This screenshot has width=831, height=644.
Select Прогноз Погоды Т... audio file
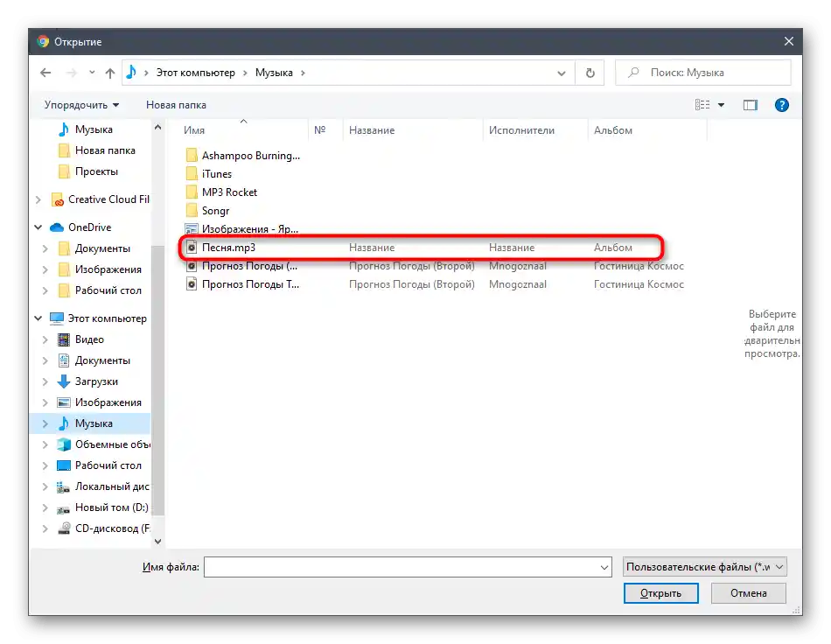(x=242, y=284)
